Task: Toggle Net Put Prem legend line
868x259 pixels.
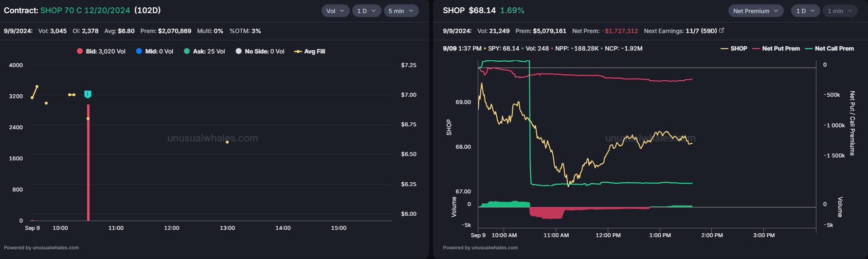Action: (776, 49)
